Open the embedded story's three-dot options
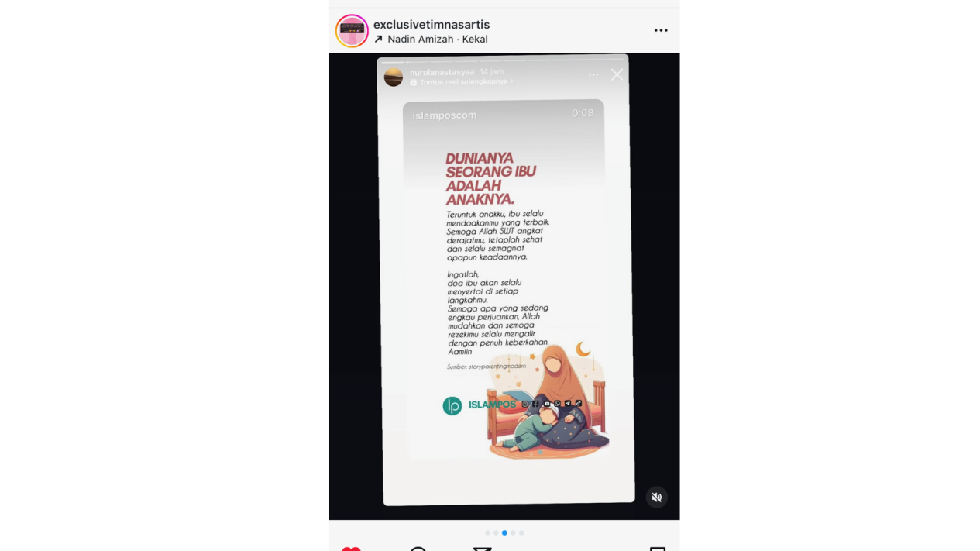Screen dimensions: 980x551 593,75
